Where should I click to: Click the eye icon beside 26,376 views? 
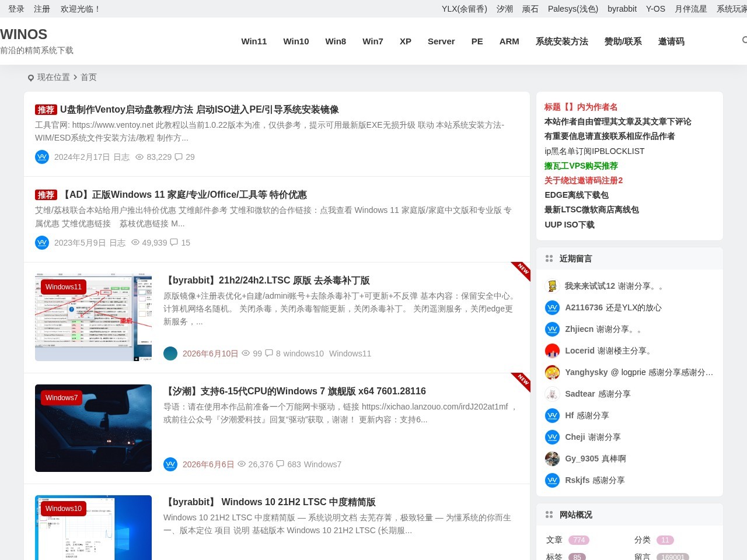click(242, 464)
